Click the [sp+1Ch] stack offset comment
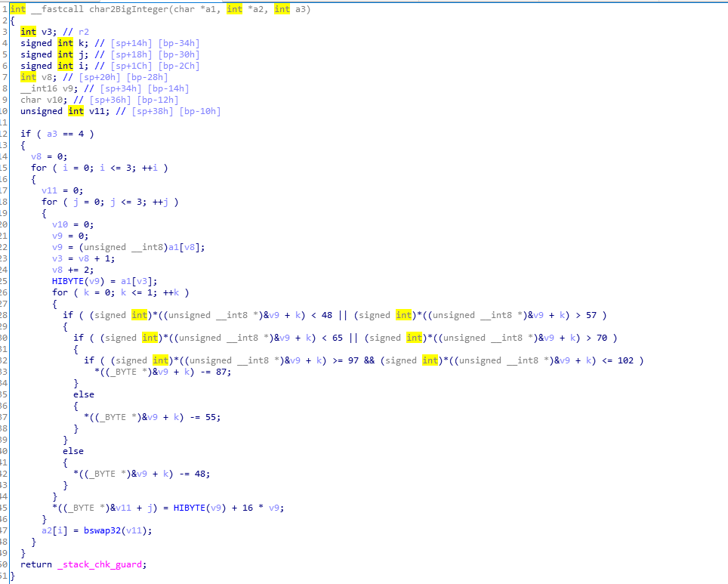The width and height of the screenshot is (728, 584). (x=131, y=66)
